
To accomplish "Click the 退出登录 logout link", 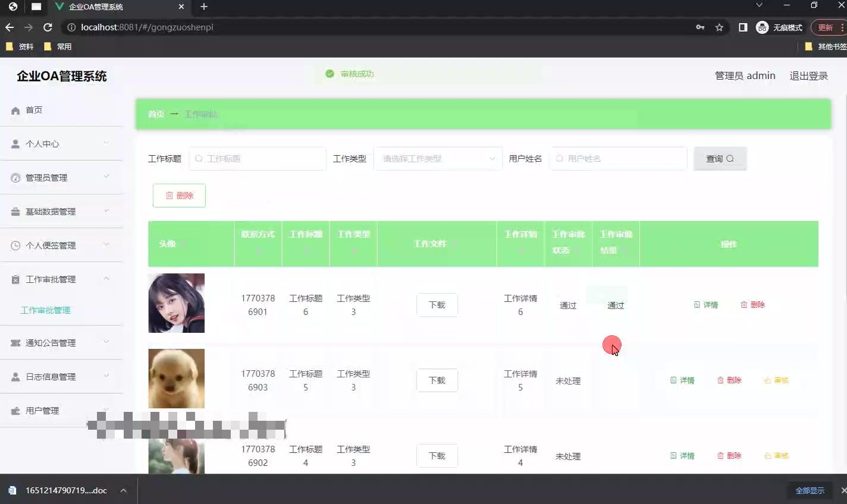I will point(808,75).
